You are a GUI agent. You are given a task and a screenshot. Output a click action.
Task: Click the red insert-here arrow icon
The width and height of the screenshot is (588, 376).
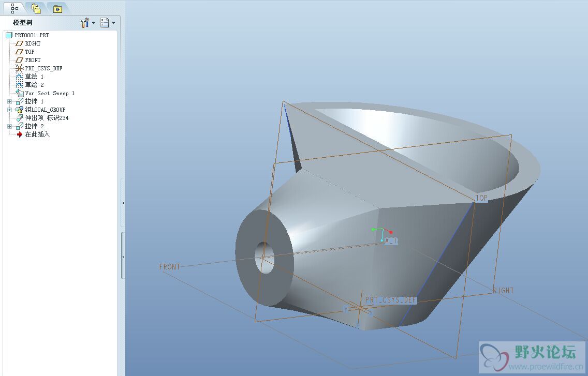[20, 134]
